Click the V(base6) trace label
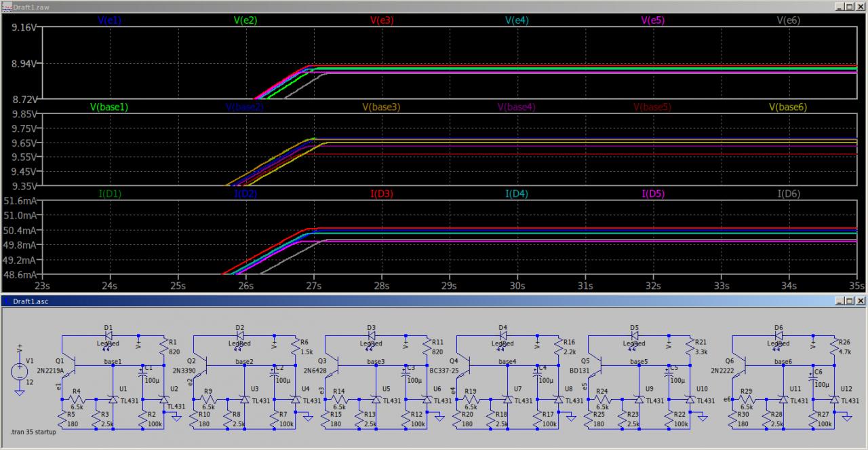The image size is (868, 450). coord(788,107)
